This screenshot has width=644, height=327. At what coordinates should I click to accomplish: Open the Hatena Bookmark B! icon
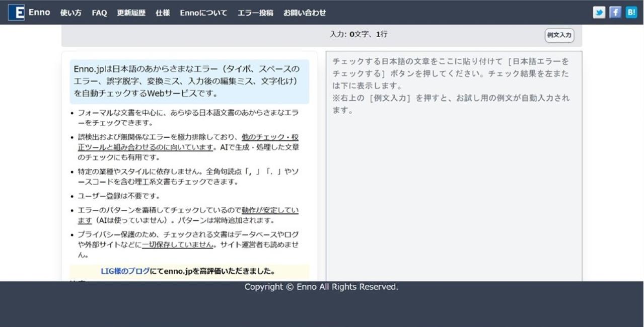pyautogui.click(x=631, y=13)
